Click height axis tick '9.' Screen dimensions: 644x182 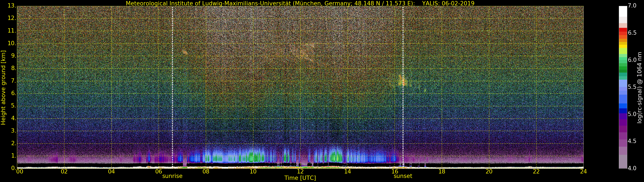[x=14, y=56]
